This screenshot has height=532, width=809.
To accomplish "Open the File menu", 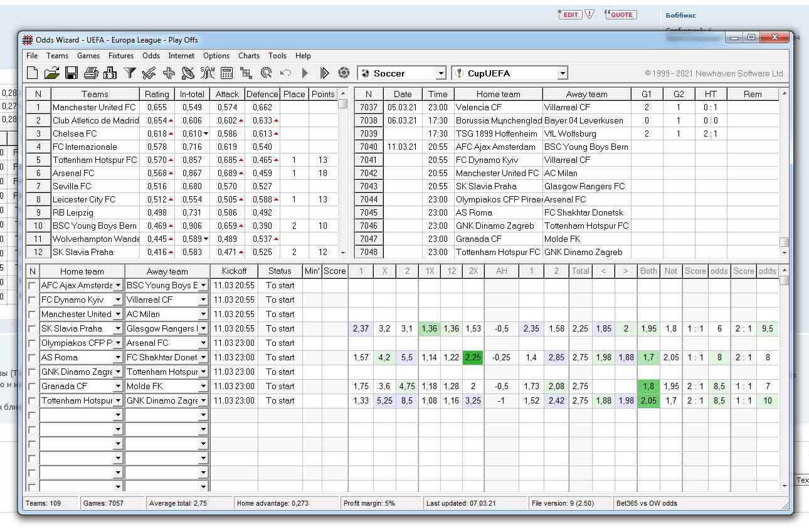I will coord(32,56).
